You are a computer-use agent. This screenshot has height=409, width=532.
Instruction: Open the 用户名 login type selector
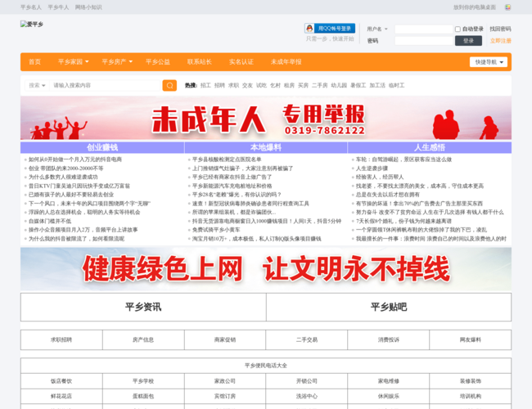pyautogui.click(x=379, y=29)
